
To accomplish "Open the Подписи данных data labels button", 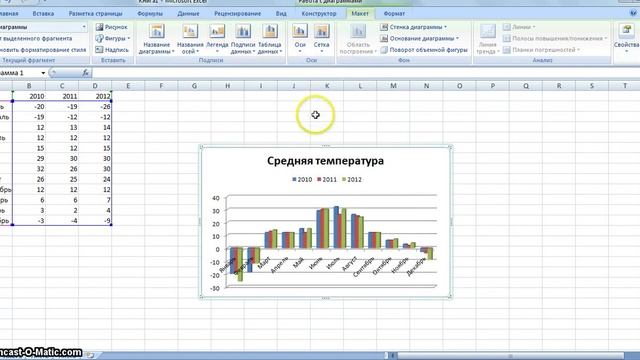I will pos(243,39).
